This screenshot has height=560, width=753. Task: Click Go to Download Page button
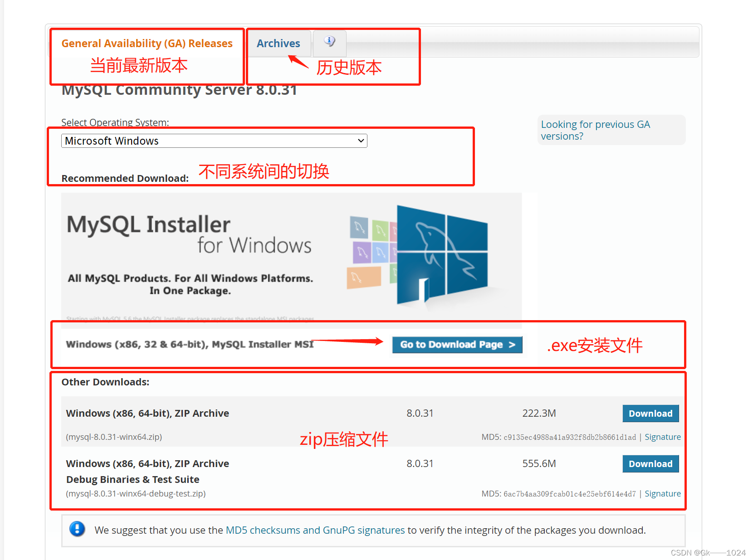tap(457, 345)
